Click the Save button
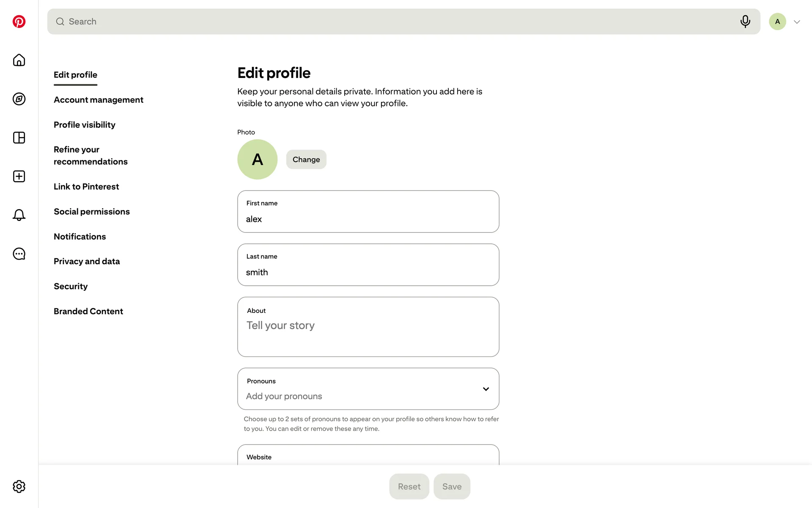This screenshot has width=812, height=508. pos(452,486)
